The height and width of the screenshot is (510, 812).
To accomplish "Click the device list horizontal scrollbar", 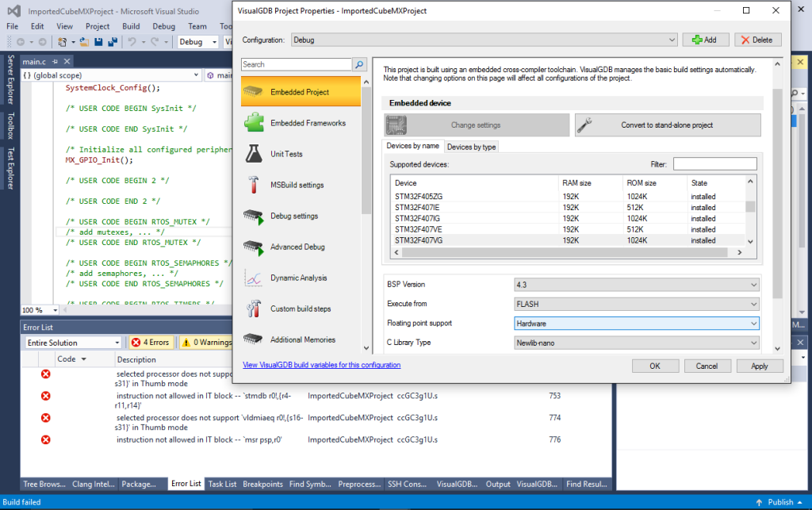I will (x=563, y=252).
